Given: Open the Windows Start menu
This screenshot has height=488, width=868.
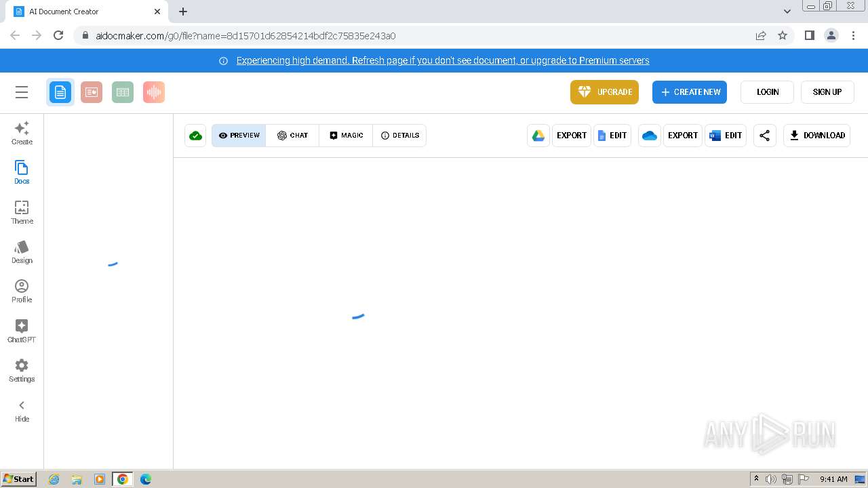Looking at the screenshot, I should pos(19,479).
